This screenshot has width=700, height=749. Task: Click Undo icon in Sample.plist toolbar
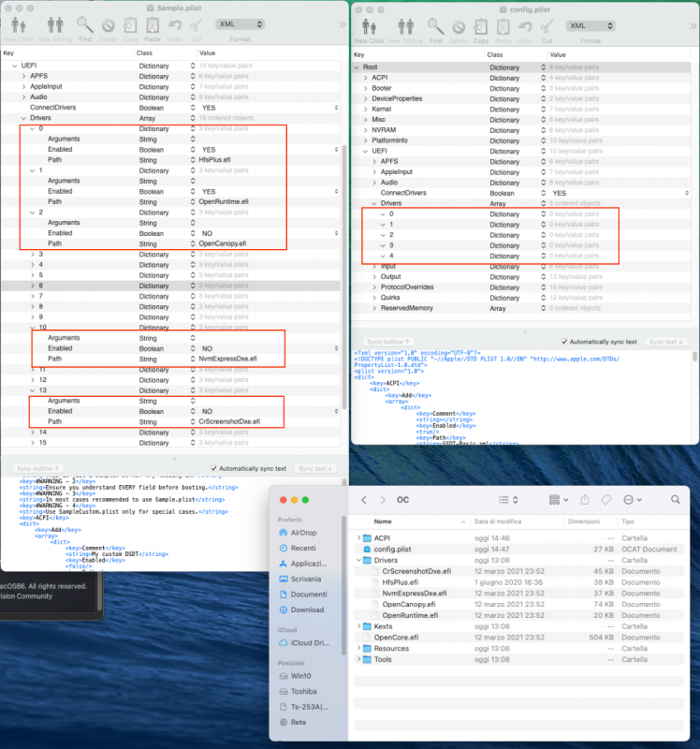coord(175,25)
